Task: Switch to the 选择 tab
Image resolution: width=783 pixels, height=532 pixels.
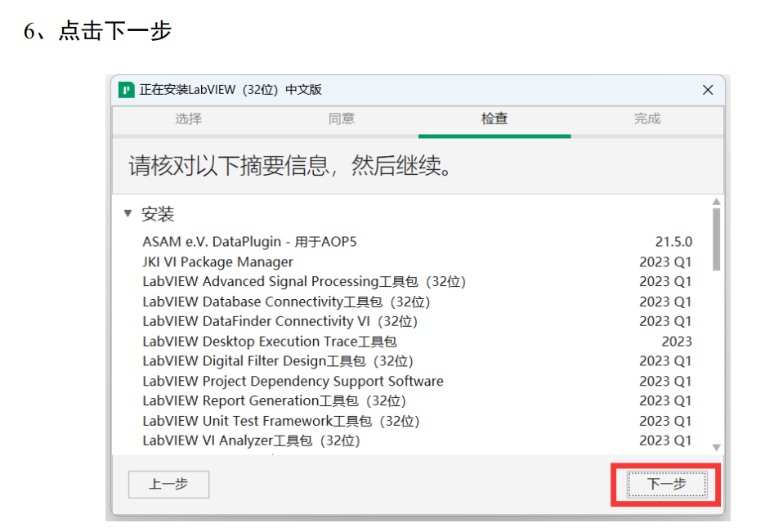Action: pos(189,118)
